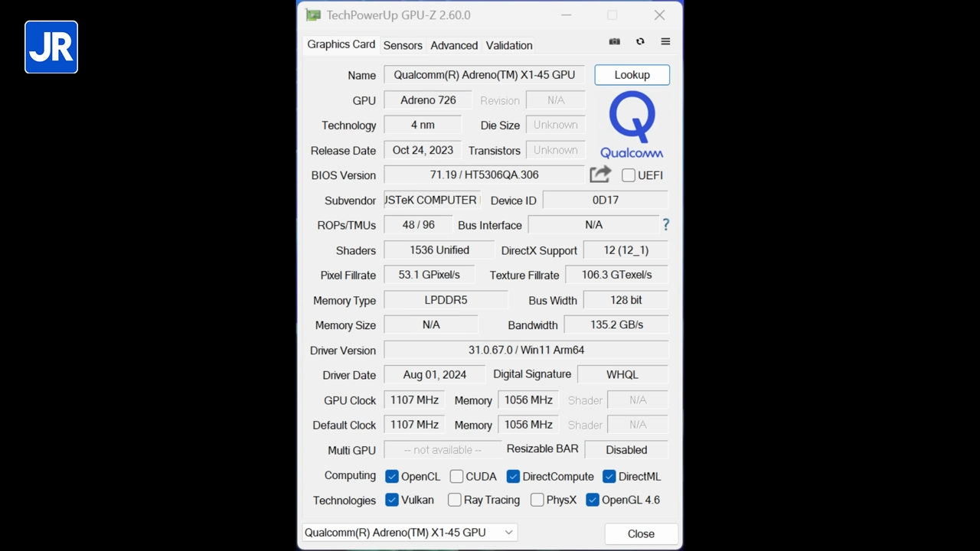
Task: Switch to the Validation tab
Action: click(508, 45)
